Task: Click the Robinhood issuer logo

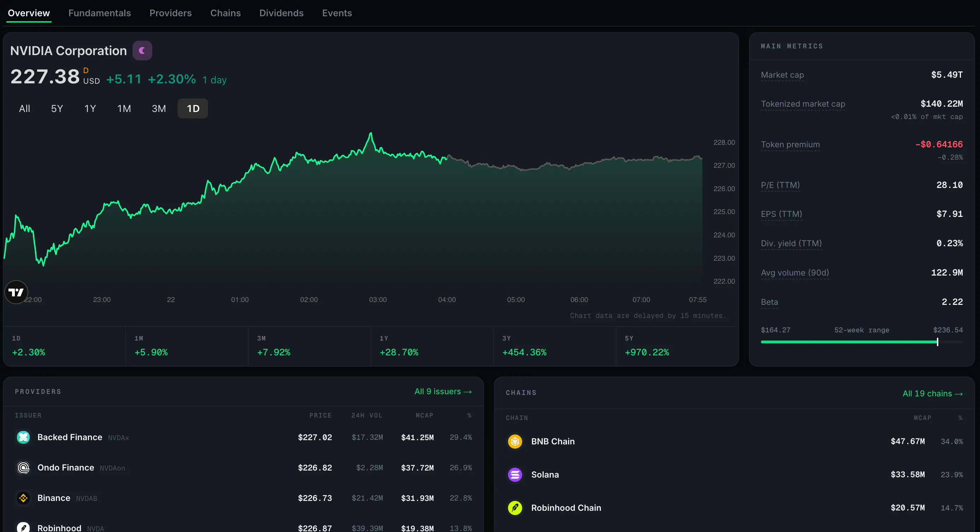Action: (23, 528)
